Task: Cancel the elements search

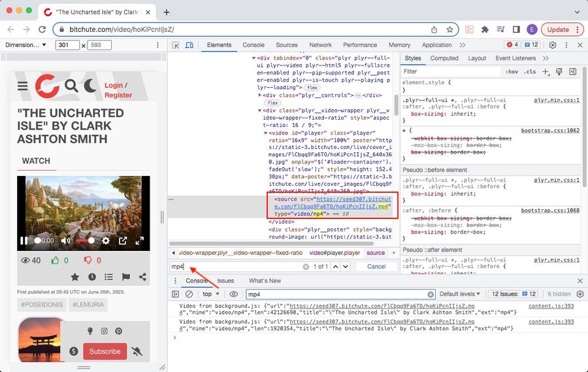Action: (x=376, y=267)
